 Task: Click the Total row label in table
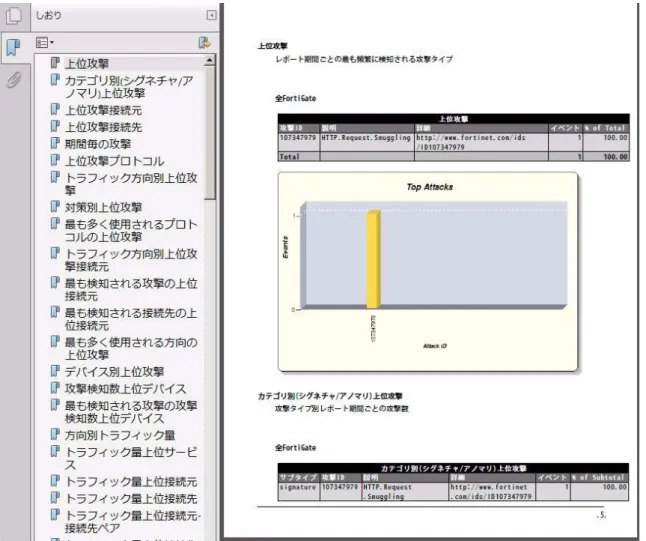(x=289, y=157)
